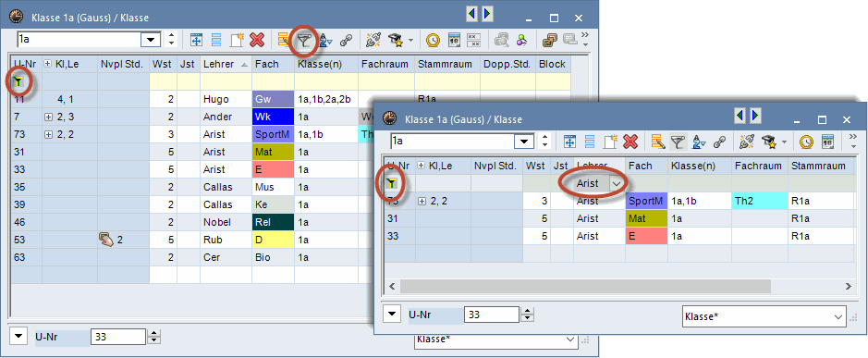Open field dialog icon left of filter, back window
This screenshot has height=358, width=868.
[284, 40]
